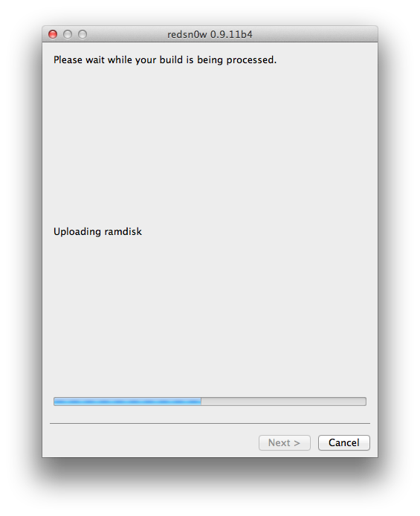Minimize the window using the middle titlebar button

[x=68, y=34]
